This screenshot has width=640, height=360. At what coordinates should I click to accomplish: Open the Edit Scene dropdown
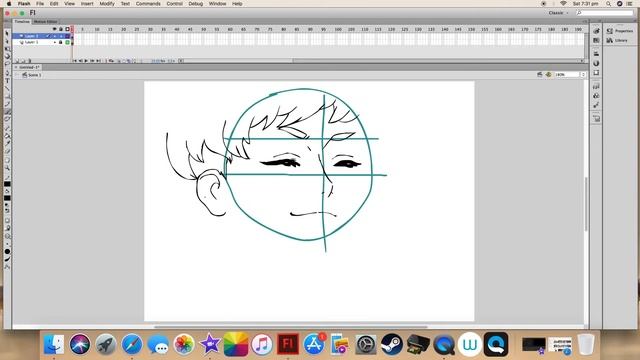coord(540,75)
